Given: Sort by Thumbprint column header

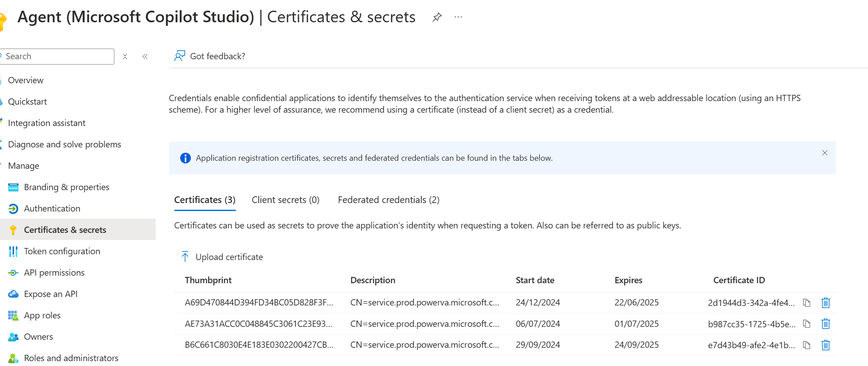Looking at the screenshot, I should click(x=208, y=280).
